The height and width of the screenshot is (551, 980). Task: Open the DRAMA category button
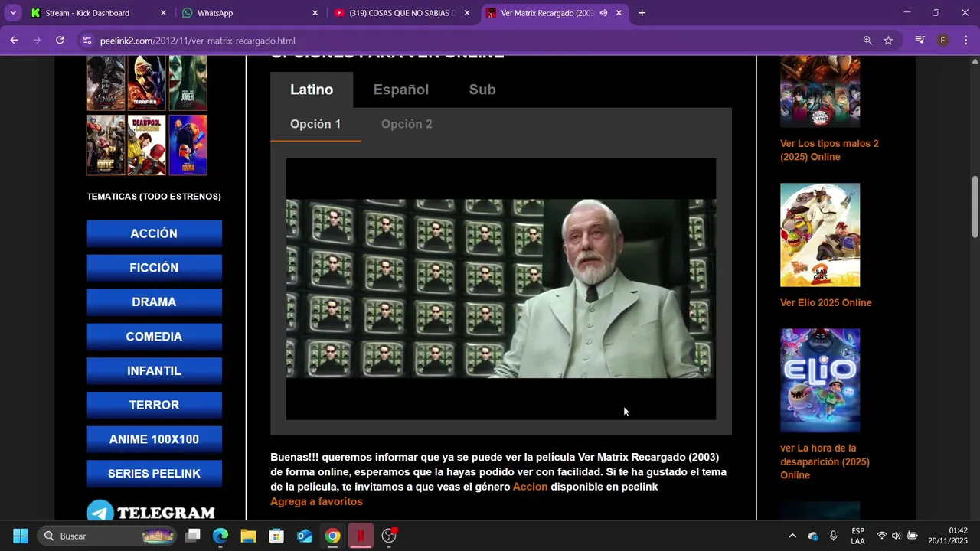point(154,302)
